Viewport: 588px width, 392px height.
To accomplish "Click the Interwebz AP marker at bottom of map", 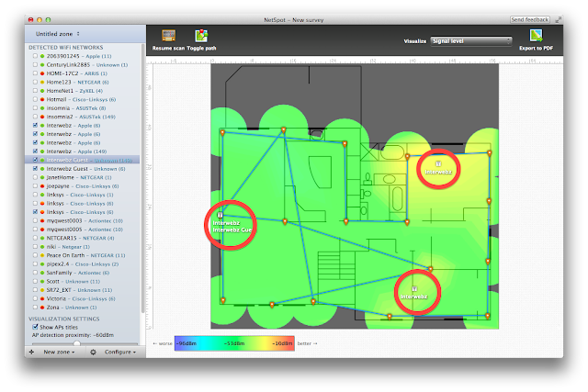I will (414, 289).
